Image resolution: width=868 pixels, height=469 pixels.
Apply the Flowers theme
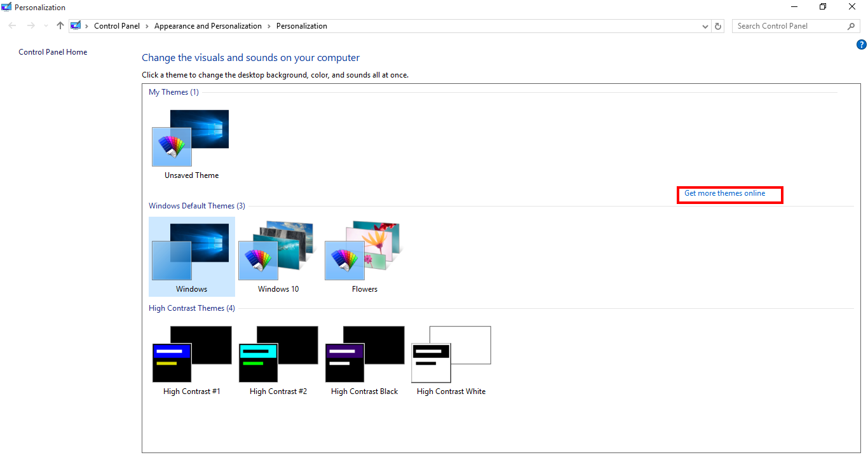(x=364, y=257)
